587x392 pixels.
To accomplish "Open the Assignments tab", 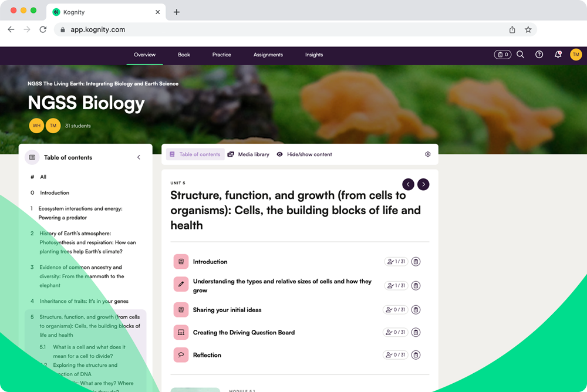I will point(268,55).
